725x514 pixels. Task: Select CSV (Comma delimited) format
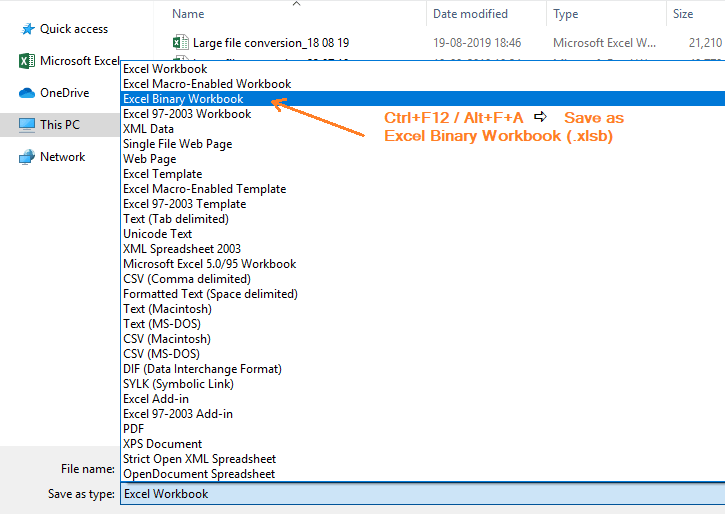tap(423, 279)
